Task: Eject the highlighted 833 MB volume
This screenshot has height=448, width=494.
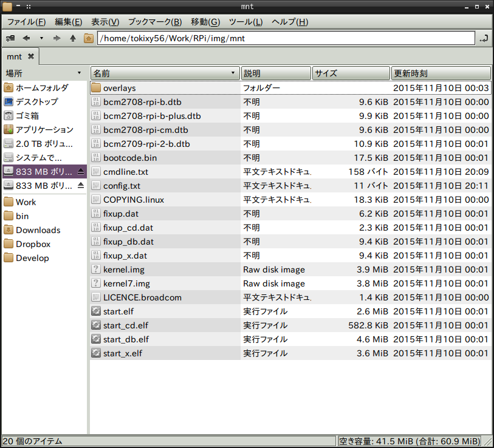Action: (81, 172)
